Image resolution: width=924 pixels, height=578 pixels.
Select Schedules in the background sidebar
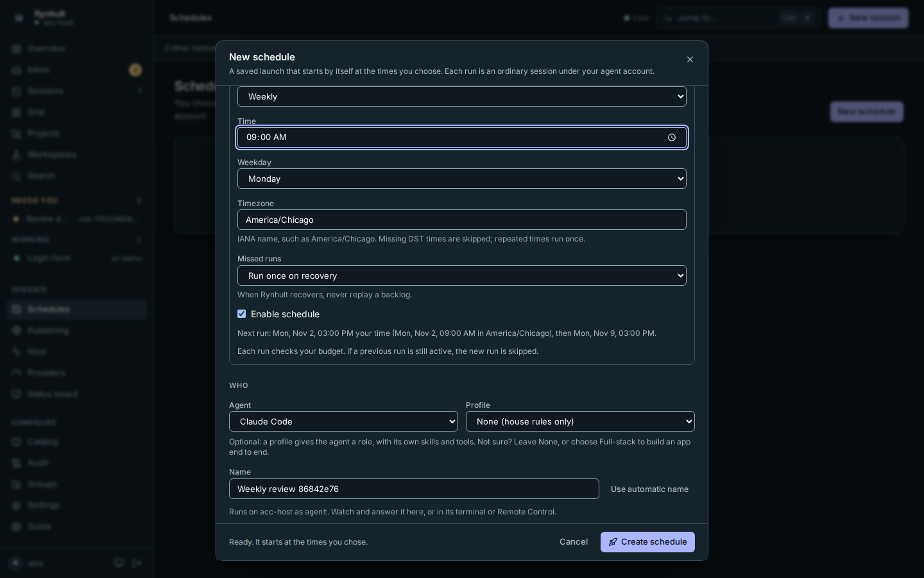pos(77,310)
